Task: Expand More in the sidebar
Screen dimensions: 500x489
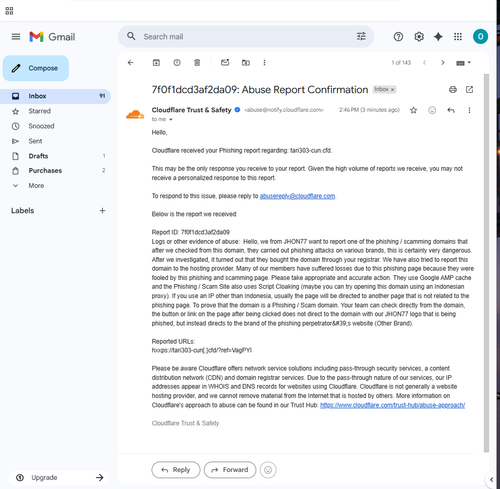Action: 36,186
